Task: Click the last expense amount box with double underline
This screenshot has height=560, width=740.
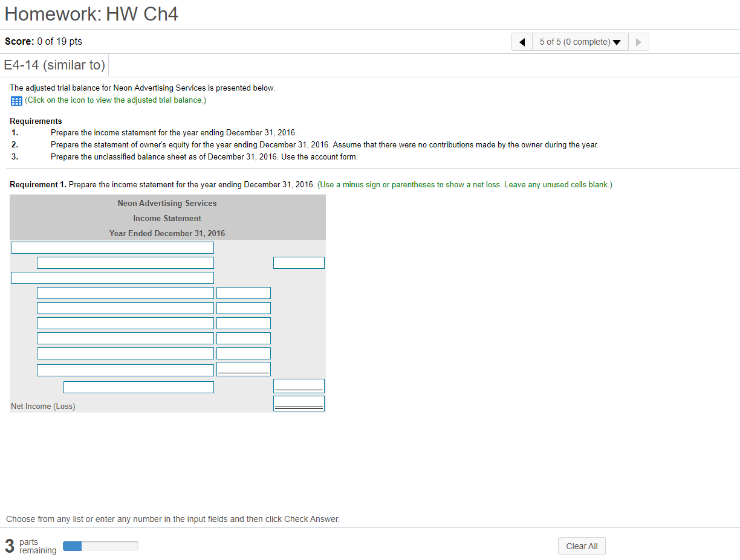Action: coord(243,368)
